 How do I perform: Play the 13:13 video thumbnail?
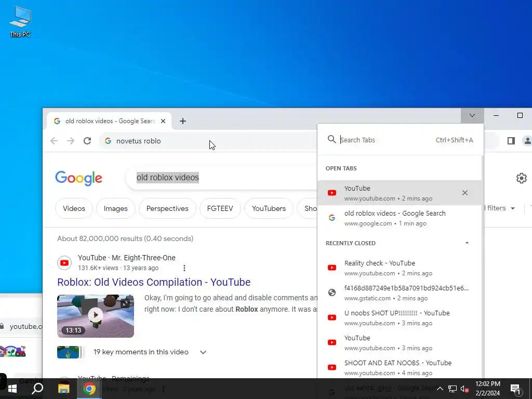tap(96, 316)
